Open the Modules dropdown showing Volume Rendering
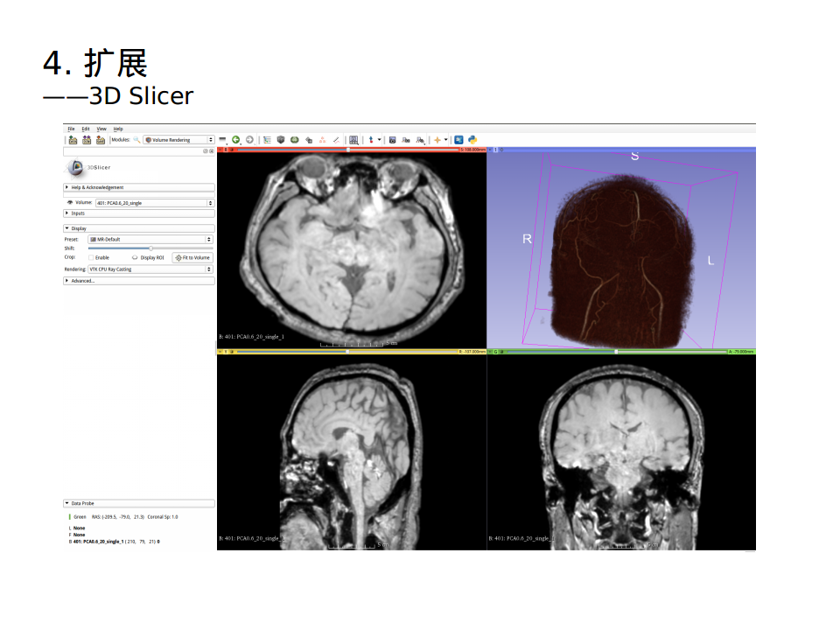The width and height of the screenshot is (840, 630). [x=178, y=140]
